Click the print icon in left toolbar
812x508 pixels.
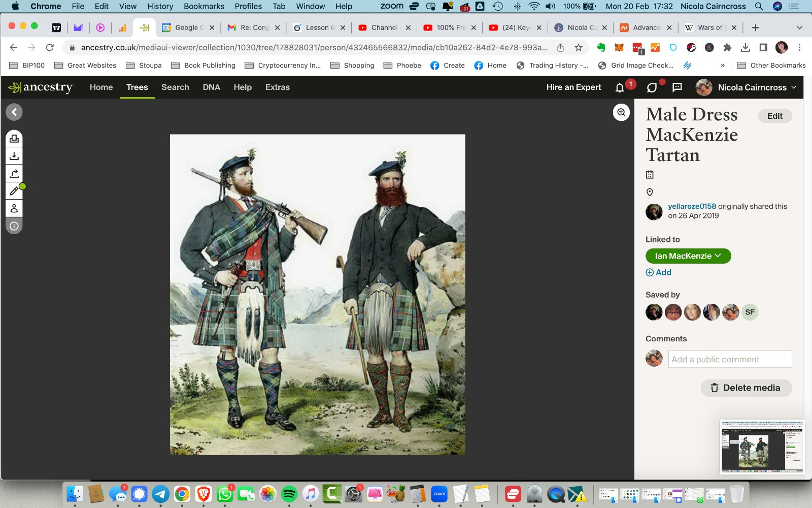[14, 139]
